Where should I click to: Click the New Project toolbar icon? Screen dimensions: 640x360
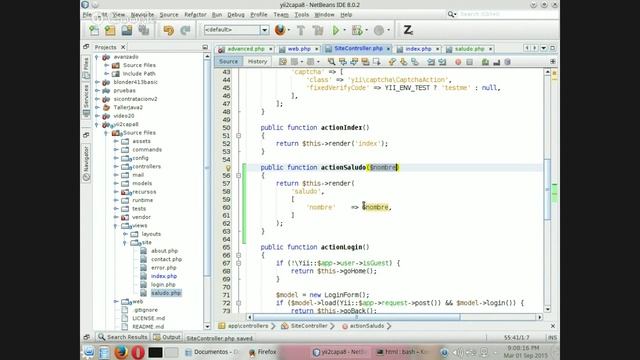coord(110,30)
